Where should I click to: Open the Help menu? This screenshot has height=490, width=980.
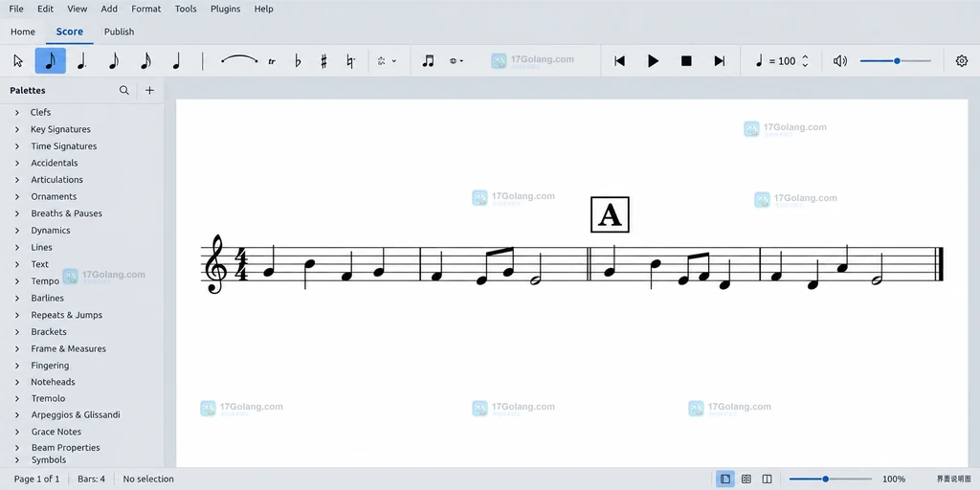coord(264,9)
